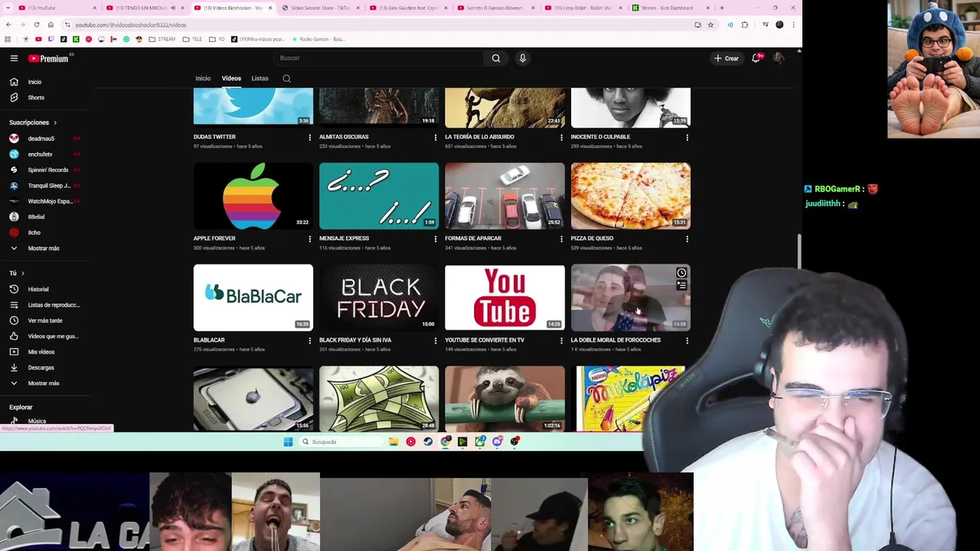Open options menu for MENSAJE EXPRESS video

(435, 239)
